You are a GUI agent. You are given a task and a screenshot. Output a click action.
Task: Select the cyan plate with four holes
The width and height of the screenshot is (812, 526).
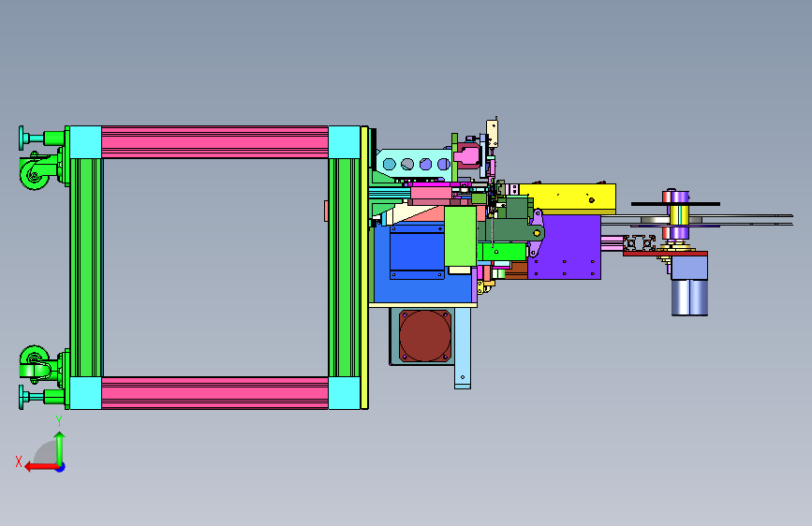tap(414, 164)
